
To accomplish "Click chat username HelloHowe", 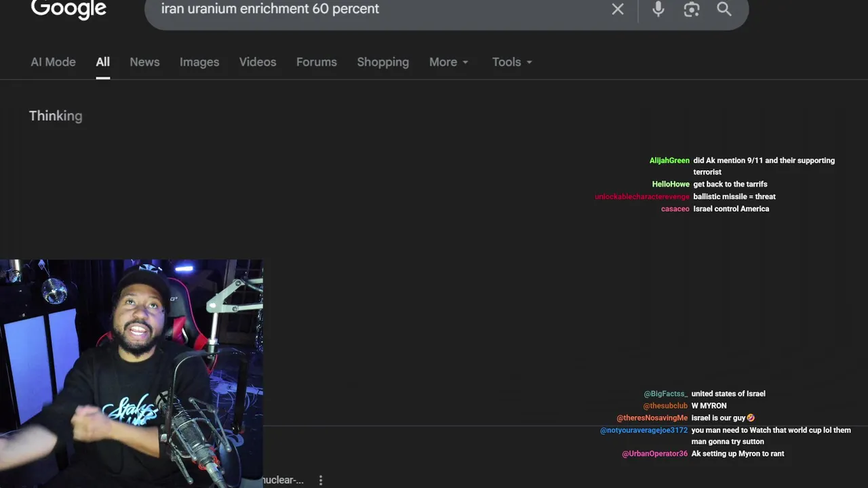I will click(x=671, y=184).
